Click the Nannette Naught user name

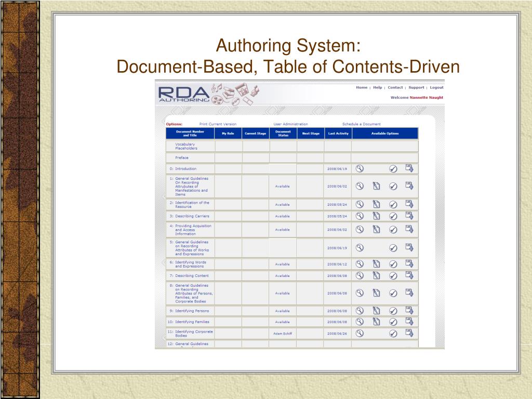click(427, 97)
